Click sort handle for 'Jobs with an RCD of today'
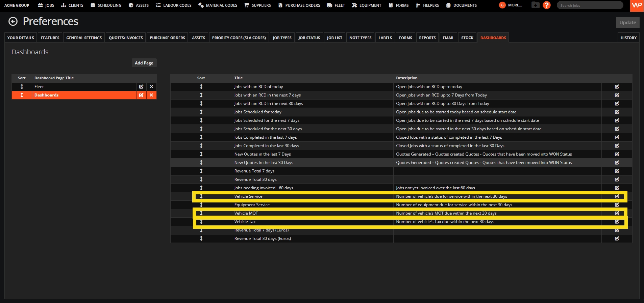 click(x=201, y=87)
